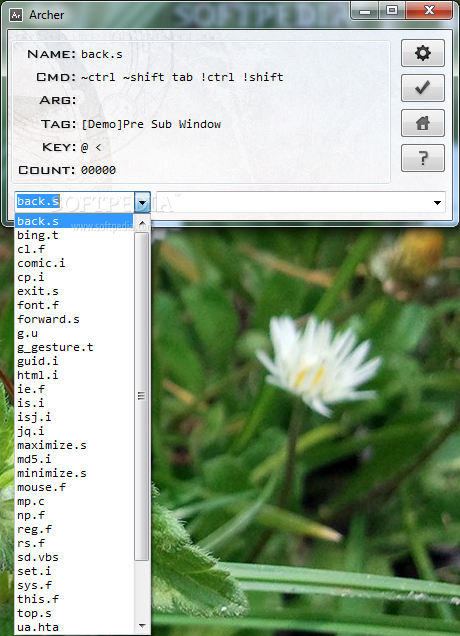Select mouse.f in the list
This screenshot has width=460, height=636.
74,487
